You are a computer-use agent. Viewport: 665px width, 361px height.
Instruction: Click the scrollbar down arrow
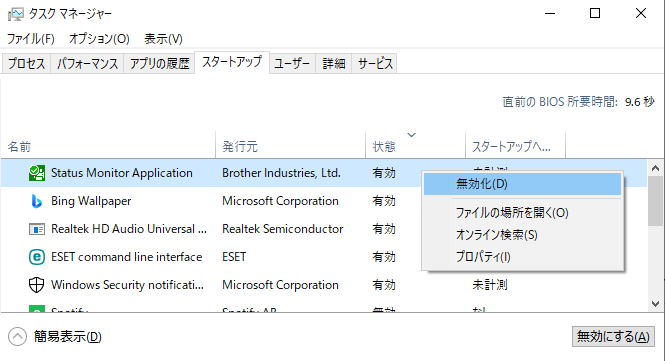pyautogui.click(x=656, y=304)
